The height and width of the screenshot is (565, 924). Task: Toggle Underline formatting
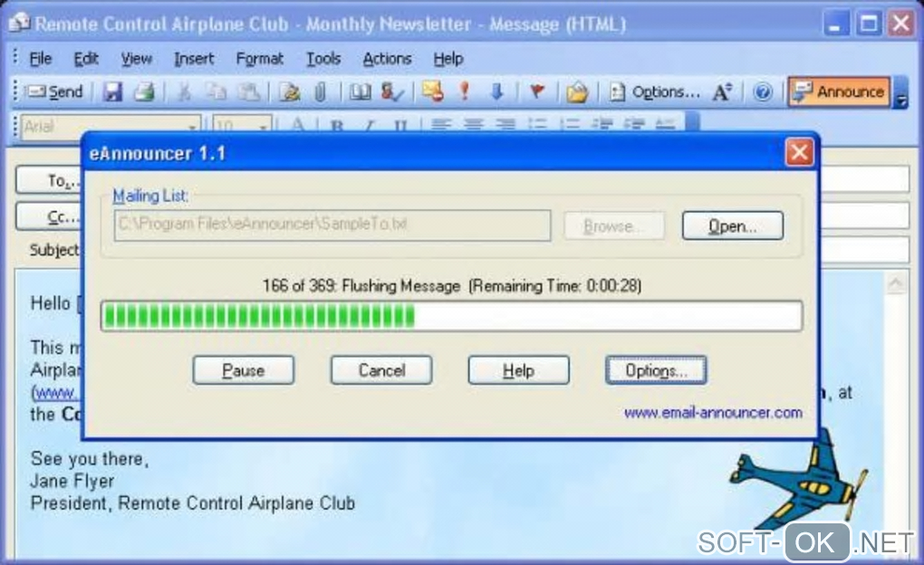click(400, 126)
